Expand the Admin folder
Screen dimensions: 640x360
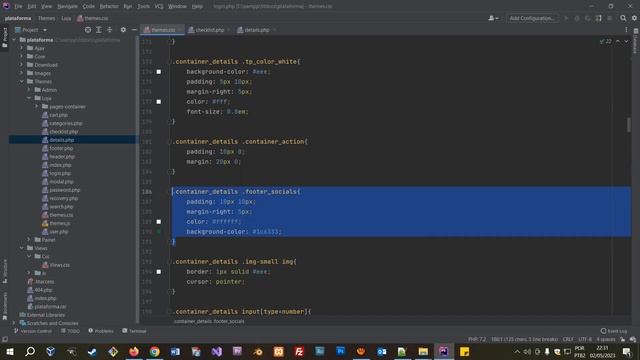click(29, 90)
